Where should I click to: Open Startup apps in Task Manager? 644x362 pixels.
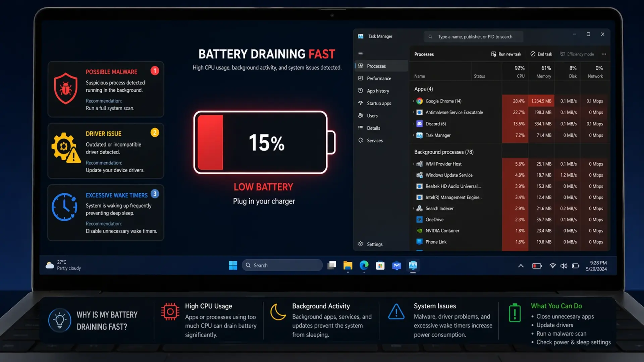[378, 103]
